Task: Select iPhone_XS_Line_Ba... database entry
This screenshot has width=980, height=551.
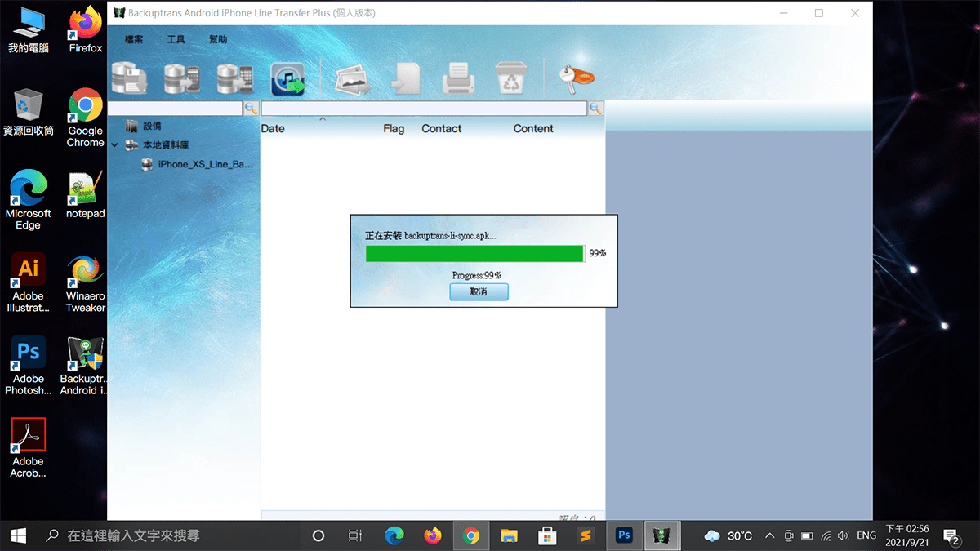Action: [205, 164]
